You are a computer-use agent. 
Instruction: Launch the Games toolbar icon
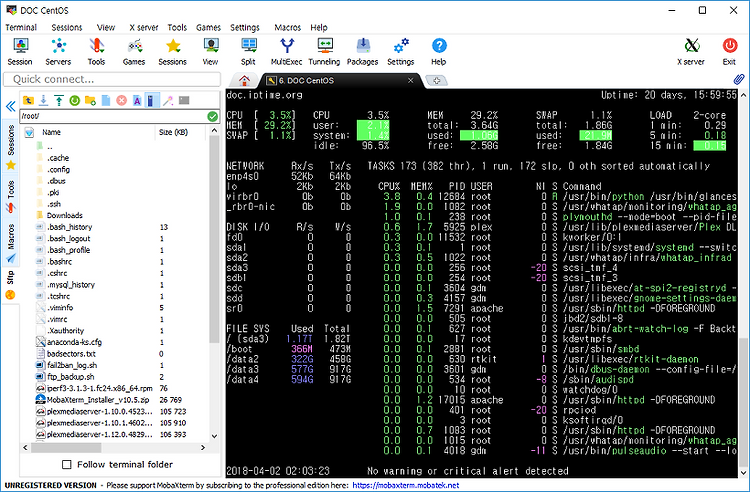(134, 52)
